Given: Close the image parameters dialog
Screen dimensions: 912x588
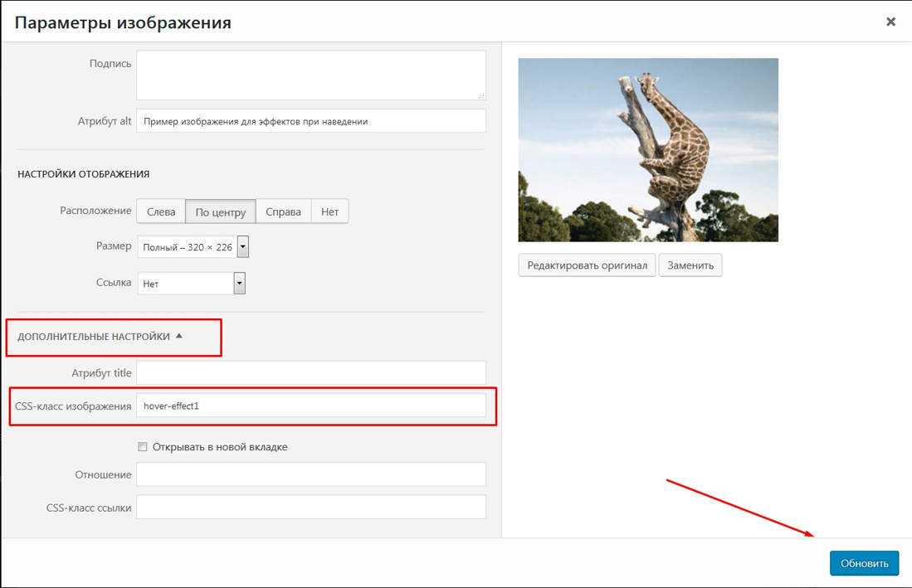Looking at the screenshot, I should 890,22.
